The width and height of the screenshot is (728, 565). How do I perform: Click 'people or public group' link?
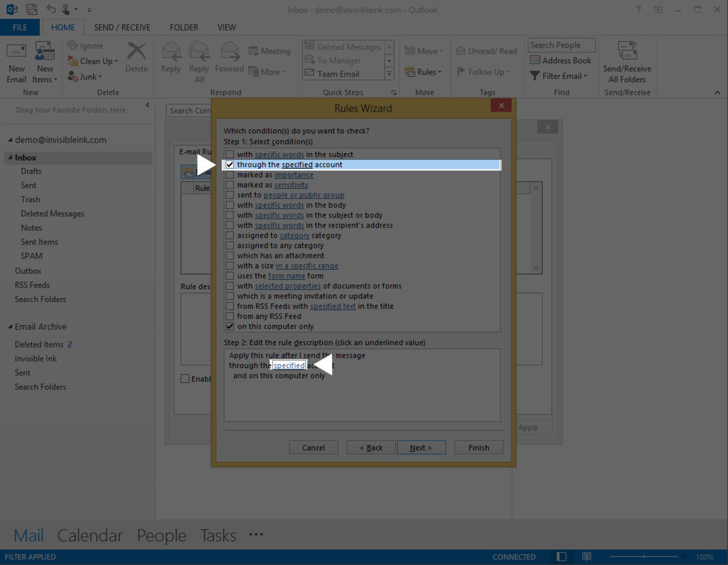tap(304, 195)
